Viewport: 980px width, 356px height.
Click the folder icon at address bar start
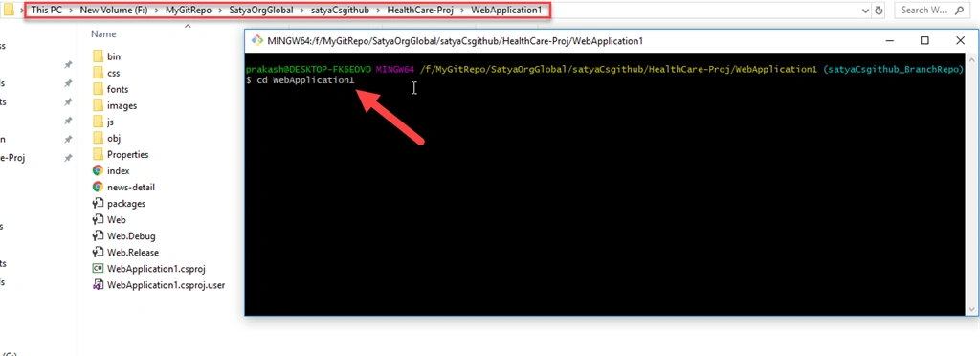coord(10,10)
